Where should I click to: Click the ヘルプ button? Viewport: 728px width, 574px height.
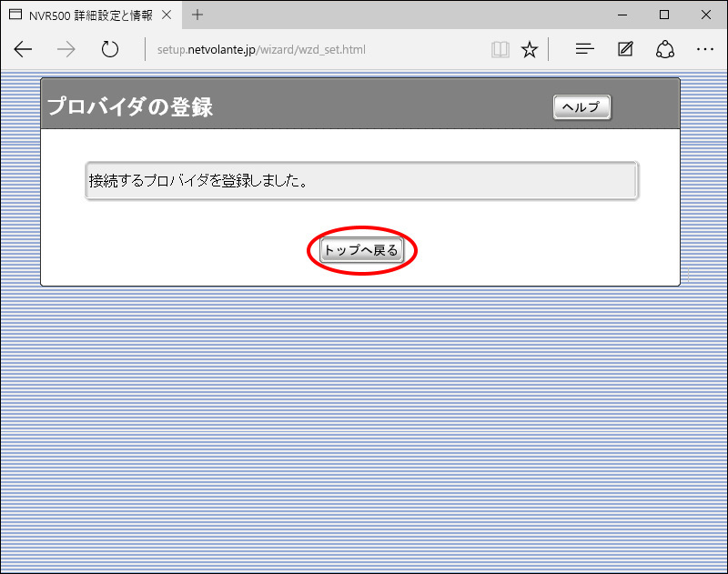tap(581, 107)
